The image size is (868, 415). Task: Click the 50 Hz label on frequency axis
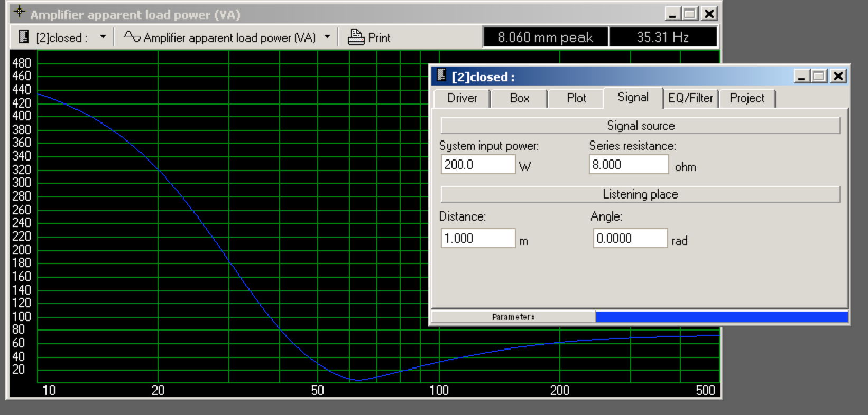coord(317,391)
